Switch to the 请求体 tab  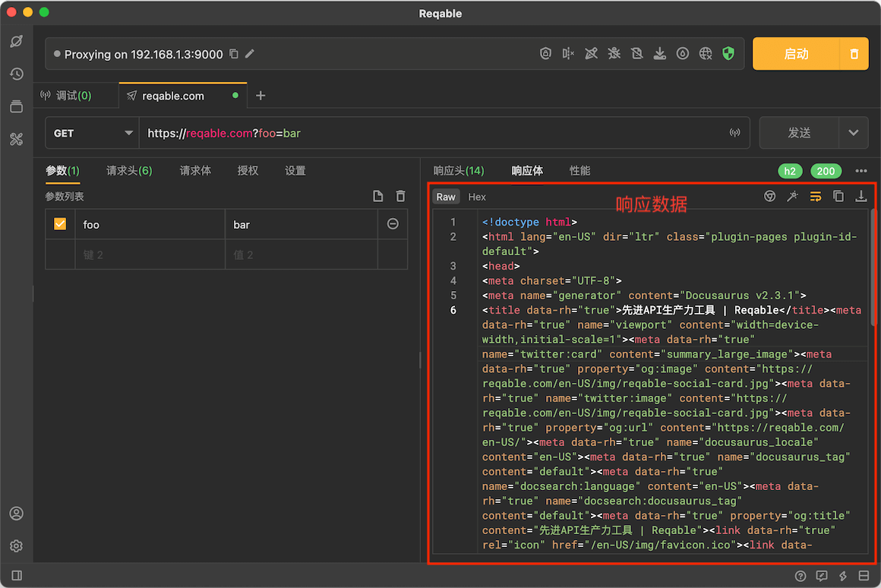coord(195,171)
